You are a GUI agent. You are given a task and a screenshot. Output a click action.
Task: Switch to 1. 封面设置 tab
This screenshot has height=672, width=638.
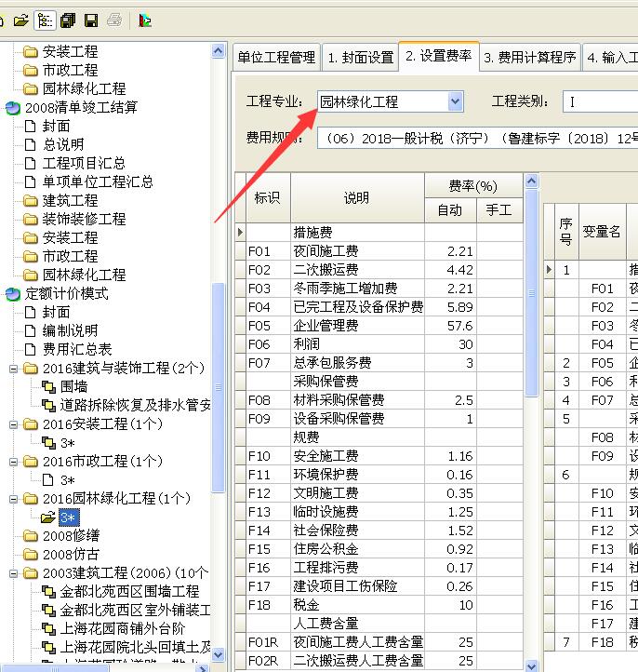pyautogui.click(x=361, y=58)
